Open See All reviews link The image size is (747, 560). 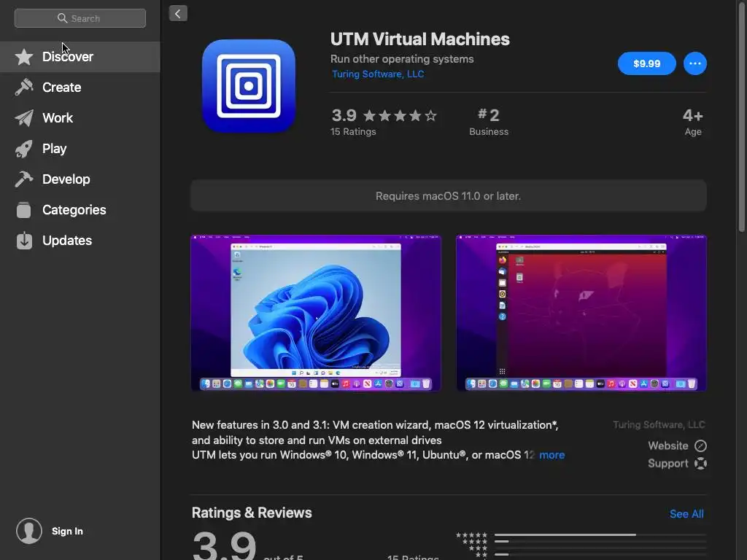(686, 514)
